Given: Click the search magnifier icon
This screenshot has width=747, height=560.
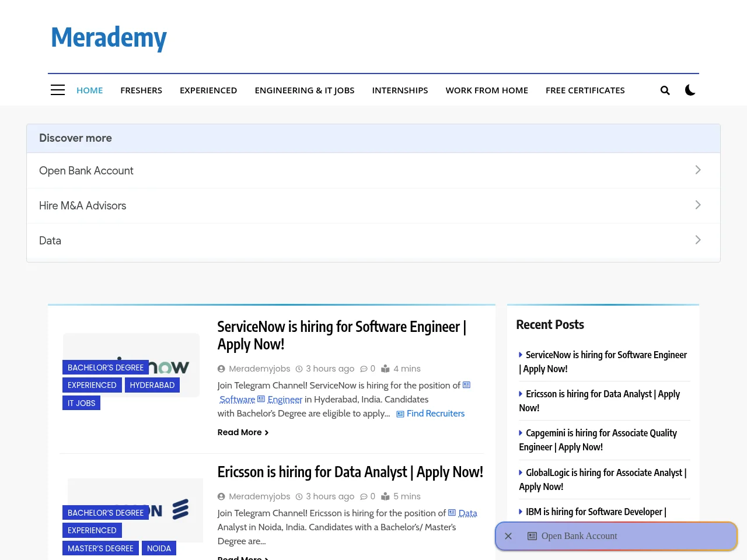Looking at the screenshot, I should pos(665,90).
